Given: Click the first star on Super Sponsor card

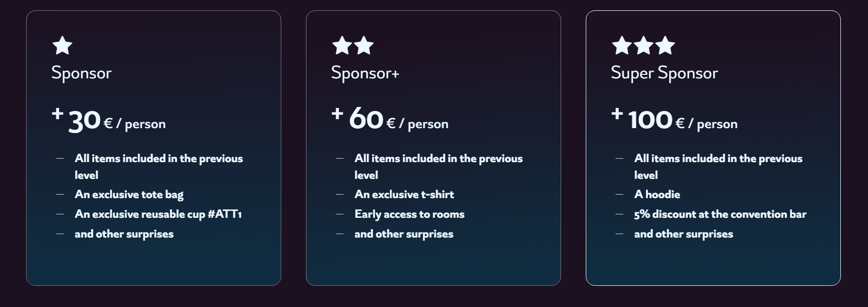Looking at the screenshot, I should (x=622, y=45).
